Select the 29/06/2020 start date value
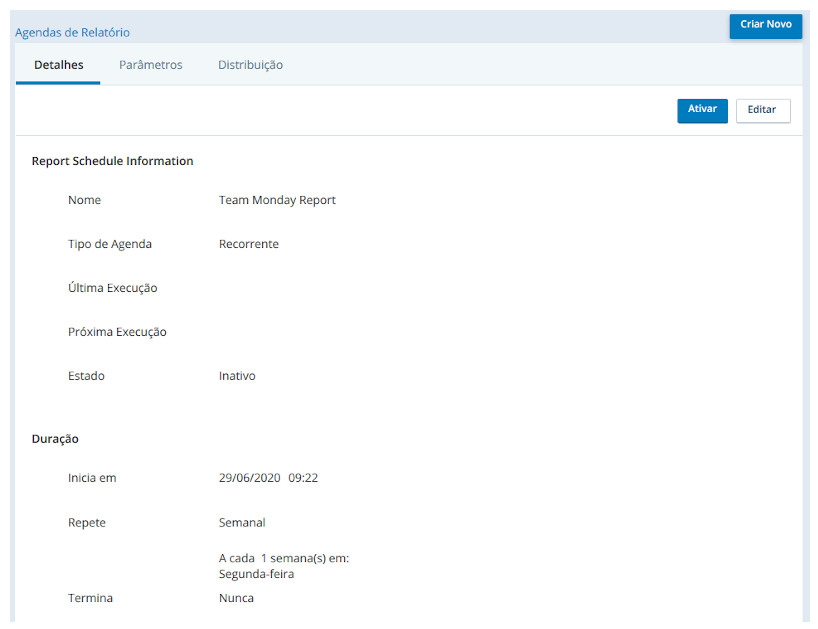 [249, 478]
